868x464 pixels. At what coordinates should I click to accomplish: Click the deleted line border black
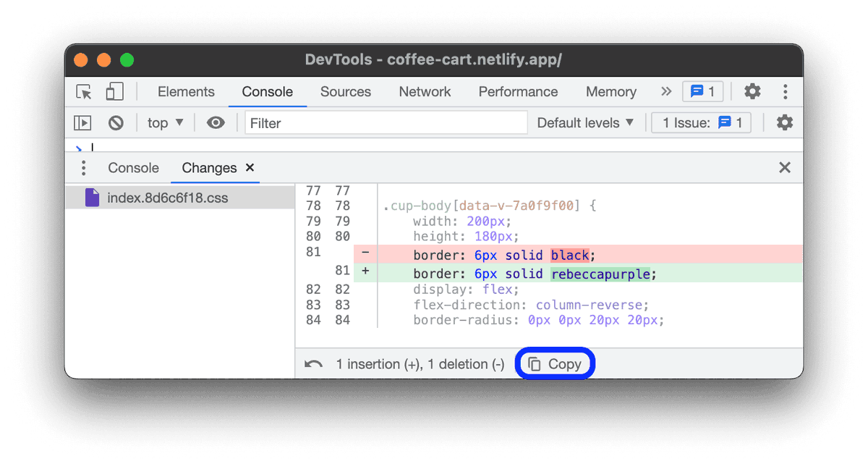coord(579,255)
